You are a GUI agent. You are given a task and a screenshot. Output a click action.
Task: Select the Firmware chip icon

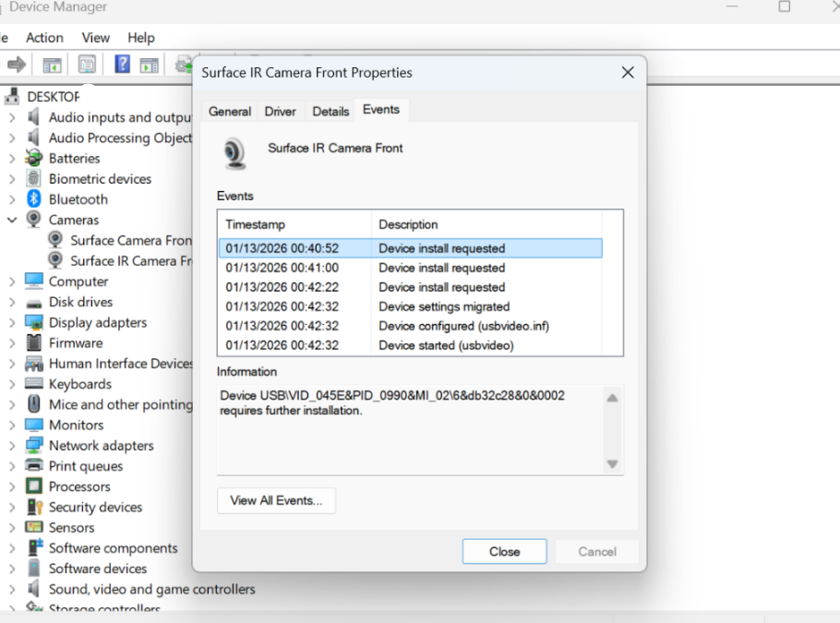[34, 342]
